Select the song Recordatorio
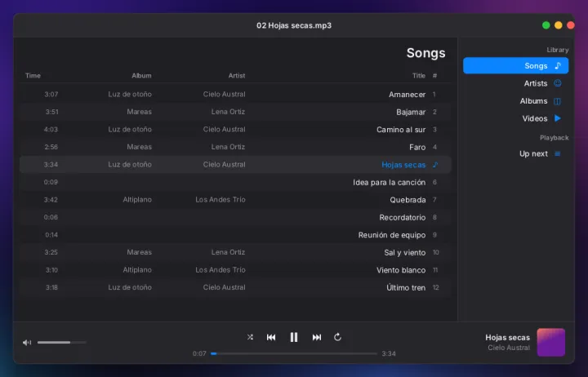588x377 pixels. 235,217
